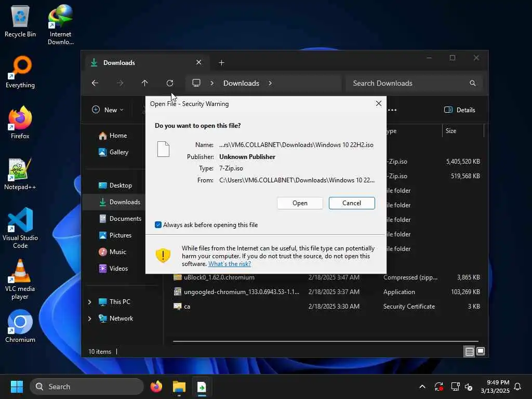
Task: Click the Size column header
Action: (463, 130)
